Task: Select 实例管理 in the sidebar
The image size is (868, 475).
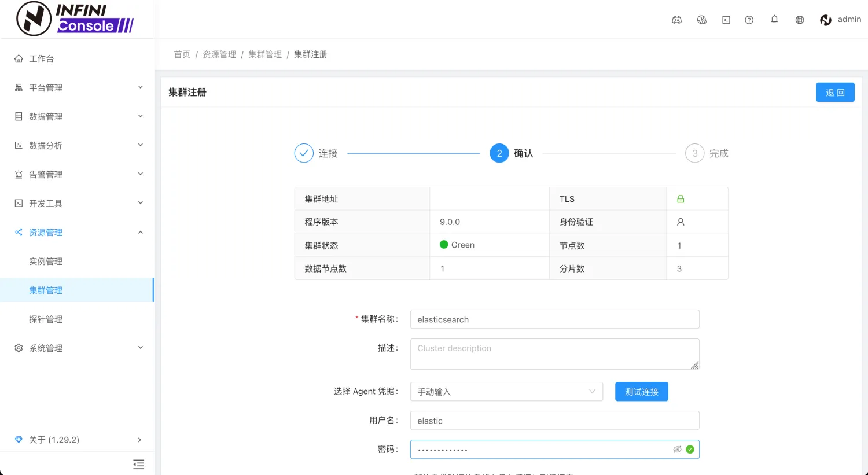Action: (x=46, y=261)
